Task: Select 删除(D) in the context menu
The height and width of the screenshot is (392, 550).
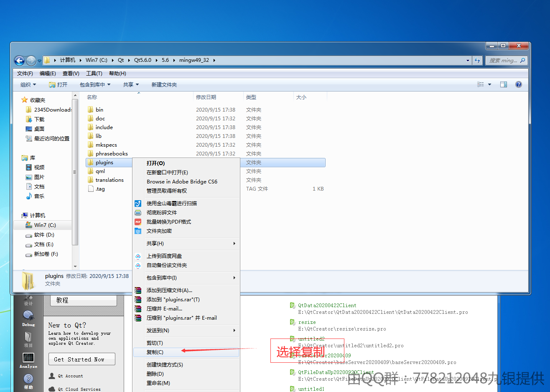Action: point(186,374)
